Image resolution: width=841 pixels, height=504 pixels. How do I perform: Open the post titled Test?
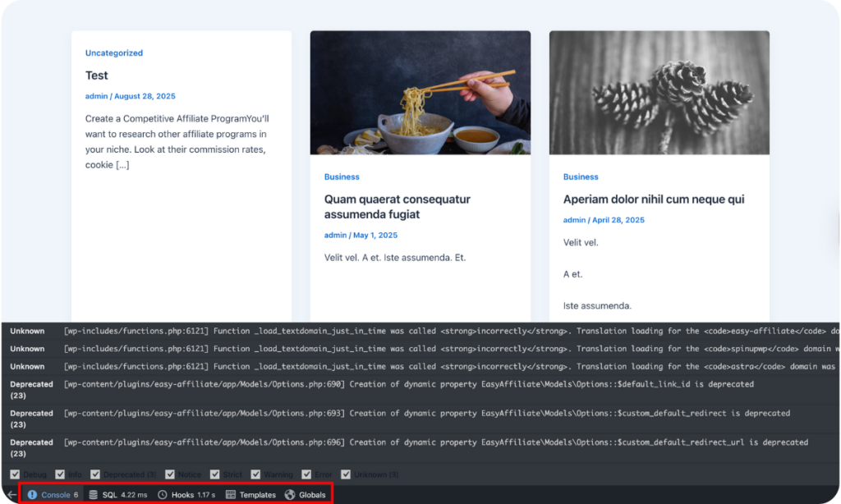96,75
